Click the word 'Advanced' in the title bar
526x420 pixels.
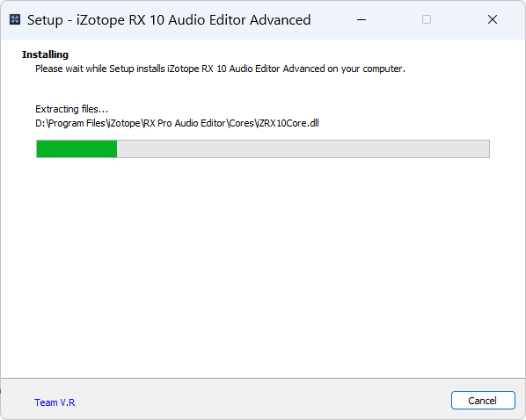click(280, 20)
